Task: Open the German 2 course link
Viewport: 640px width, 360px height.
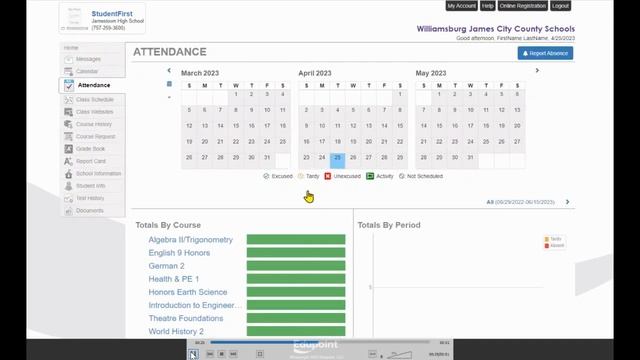Action: click(167, 266)
